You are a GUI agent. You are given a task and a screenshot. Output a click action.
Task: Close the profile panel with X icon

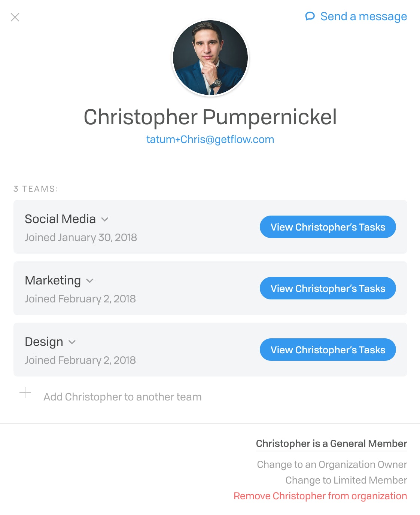15,17
